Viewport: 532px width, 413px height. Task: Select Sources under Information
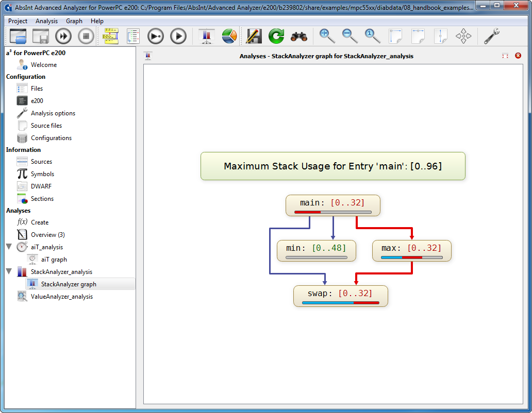[x=41, y=162]
